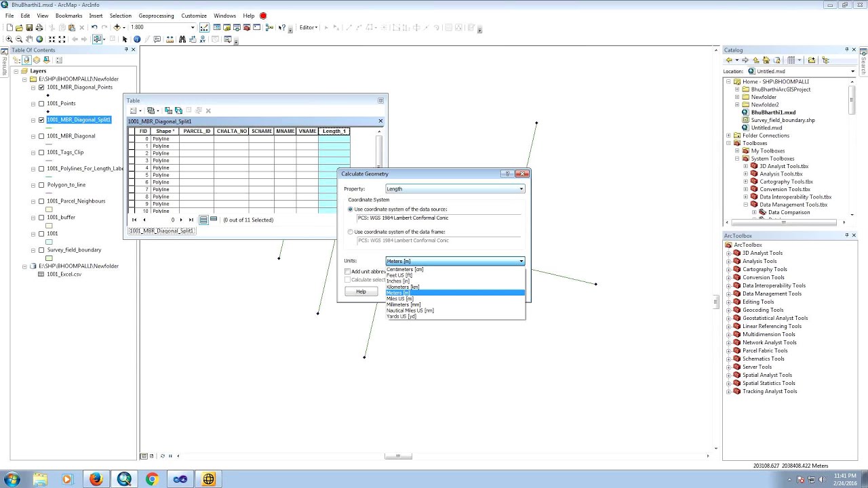
Task: Click the Full Extent globe icon
Action: pos(39,39)
